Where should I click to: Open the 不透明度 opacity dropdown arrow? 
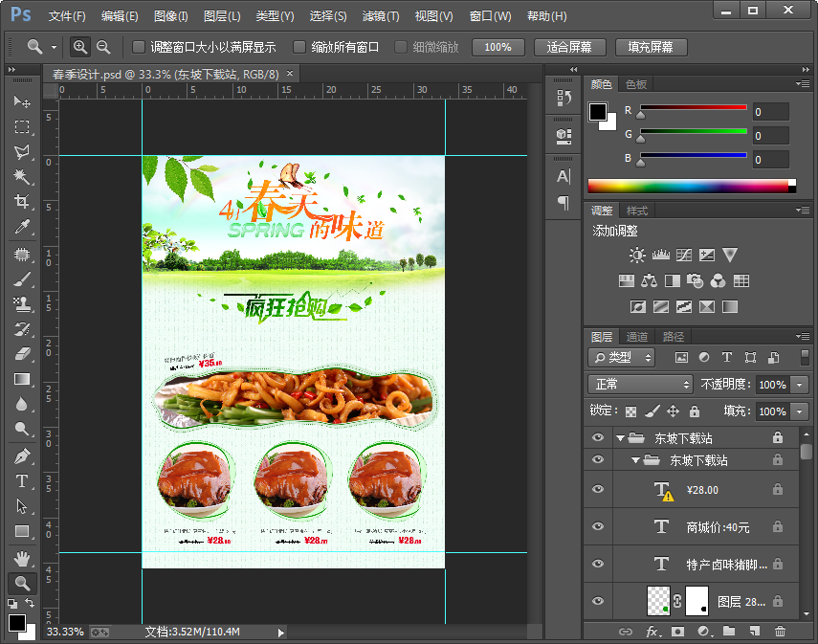click(x=800, y=385)
